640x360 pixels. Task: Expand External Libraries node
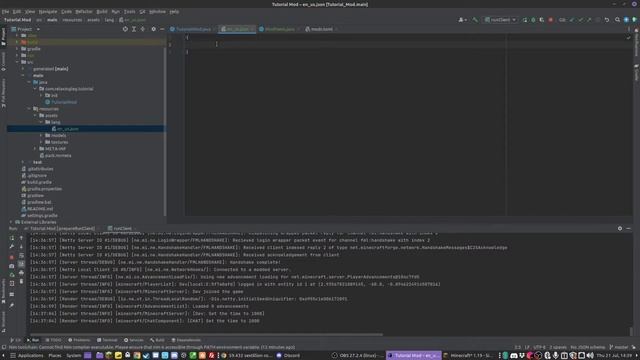coord(11,222)
